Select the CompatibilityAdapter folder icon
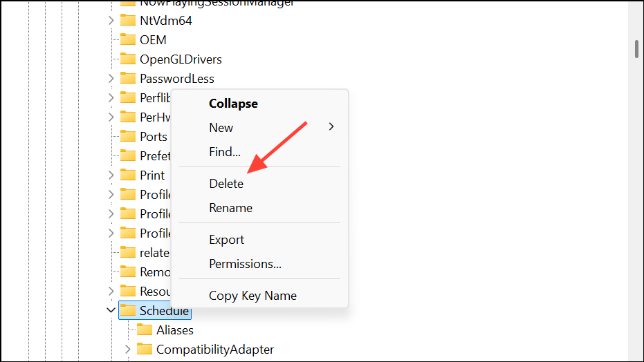 pos(144,349)
